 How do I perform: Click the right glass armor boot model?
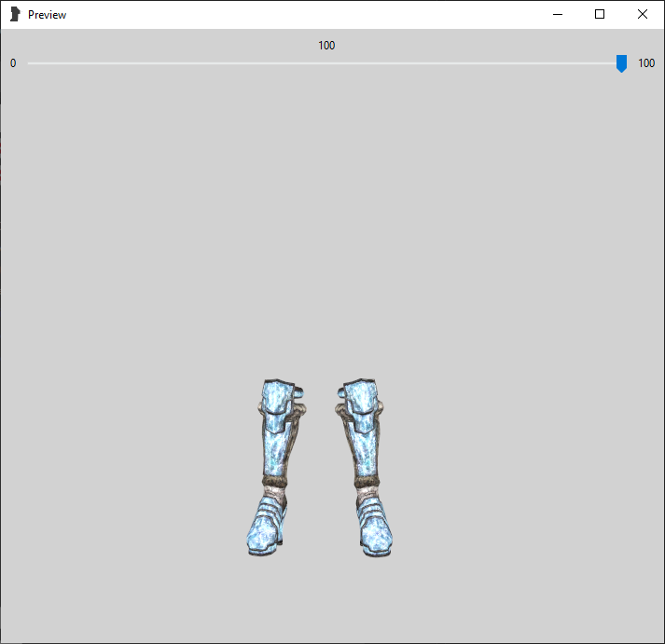click(x=364, y=467)
